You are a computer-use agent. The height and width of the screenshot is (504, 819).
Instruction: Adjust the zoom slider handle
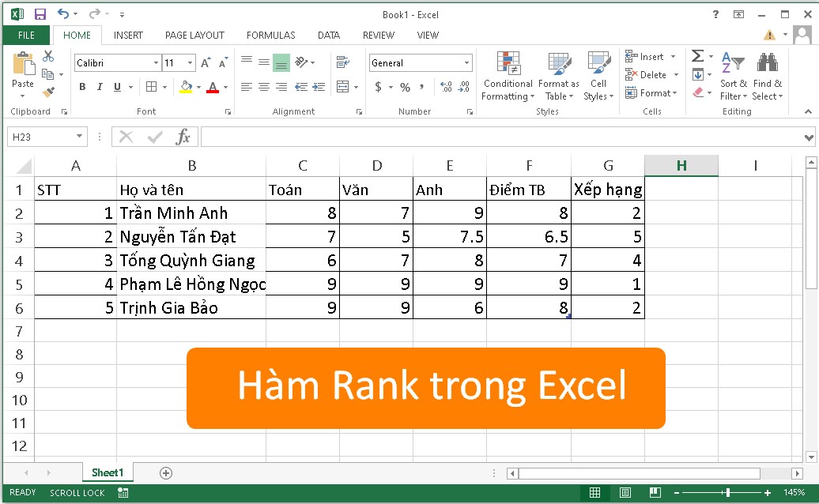[x=727, y=492]
